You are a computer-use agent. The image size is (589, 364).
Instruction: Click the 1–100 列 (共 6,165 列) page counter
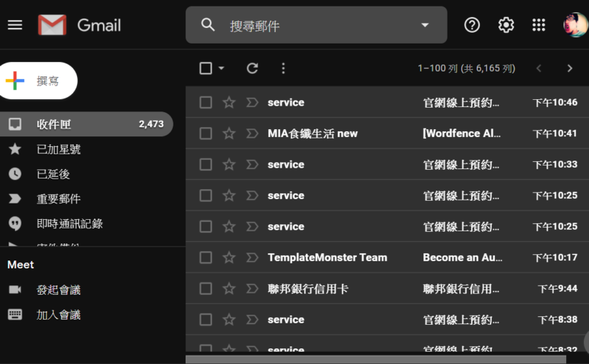click(466, 69)
